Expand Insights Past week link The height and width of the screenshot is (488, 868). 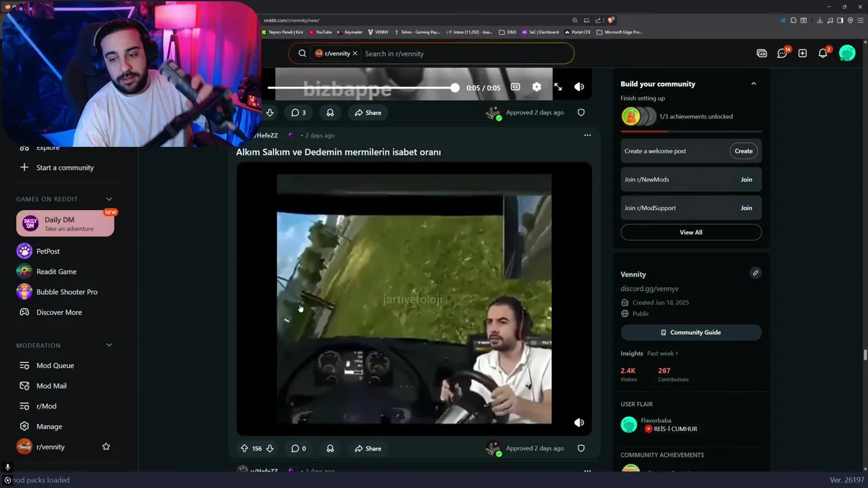click(663, 353)
